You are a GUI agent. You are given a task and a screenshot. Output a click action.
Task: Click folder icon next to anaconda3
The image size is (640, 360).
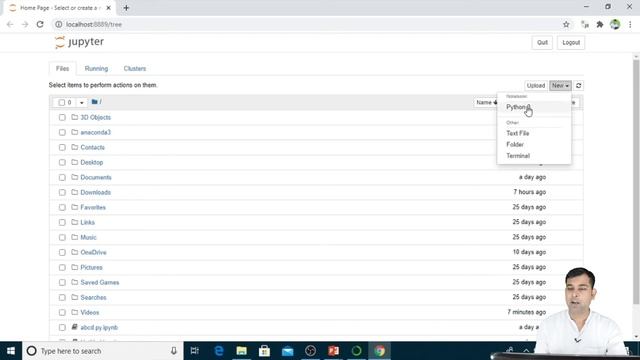75,132
